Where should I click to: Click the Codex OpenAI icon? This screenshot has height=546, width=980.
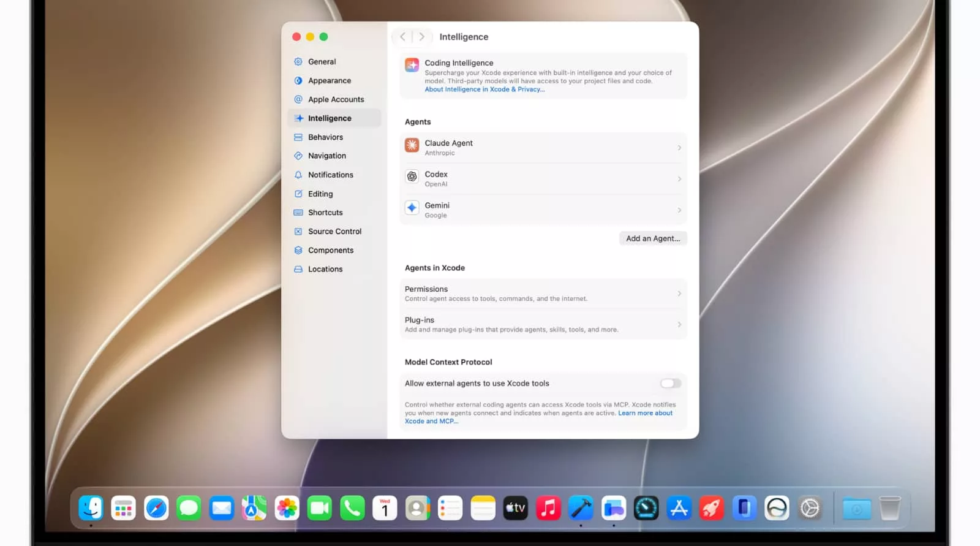412,176
